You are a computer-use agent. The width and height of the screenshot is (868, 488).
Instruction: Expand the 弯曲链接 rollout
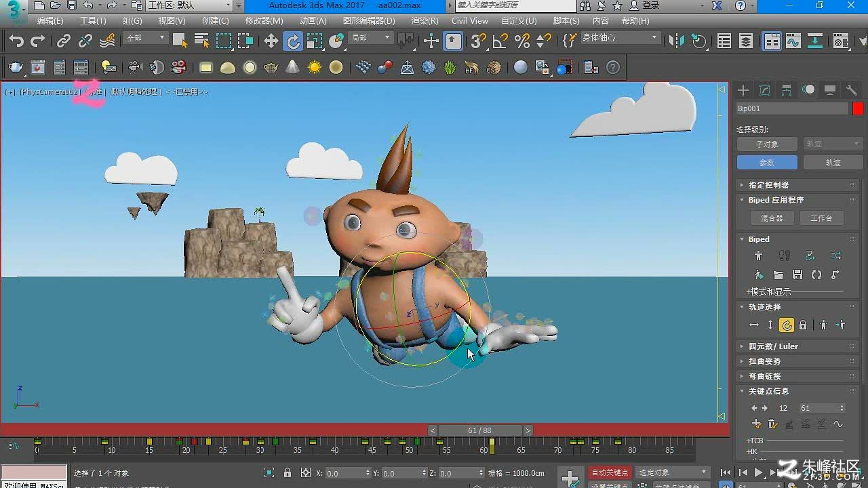pyautogui.click(x=797, y=376)
